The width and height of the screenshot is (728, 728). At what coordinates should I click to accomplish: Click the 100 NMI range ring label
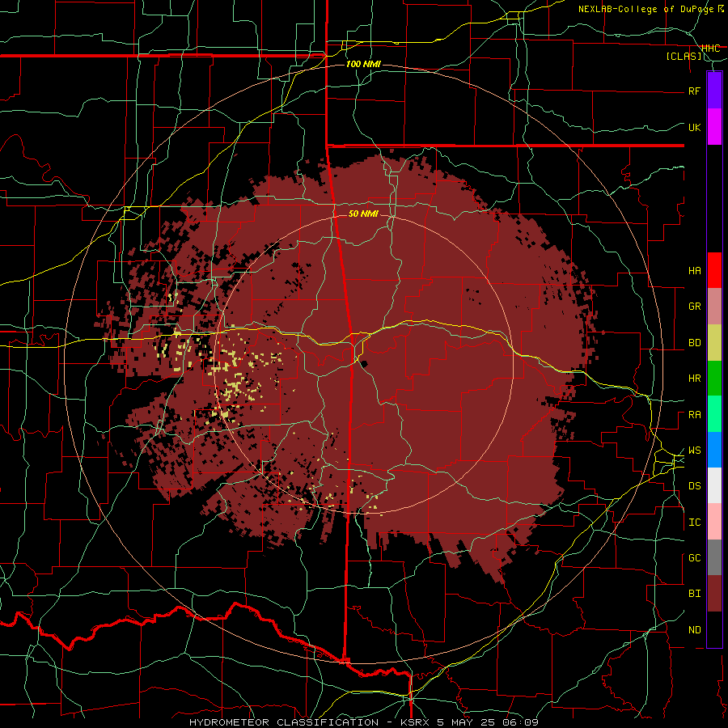[363, 64]
